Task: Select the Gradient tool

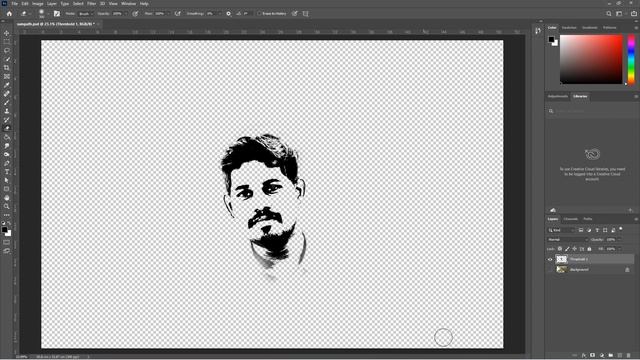Action: pyautogui.click(x=7, y=137)
